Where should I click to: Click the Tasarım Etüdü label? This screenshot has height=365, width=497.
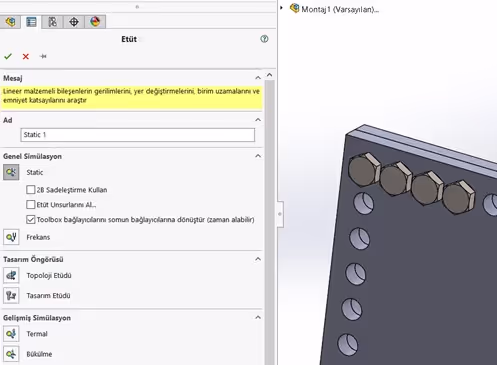pos(48,296)
